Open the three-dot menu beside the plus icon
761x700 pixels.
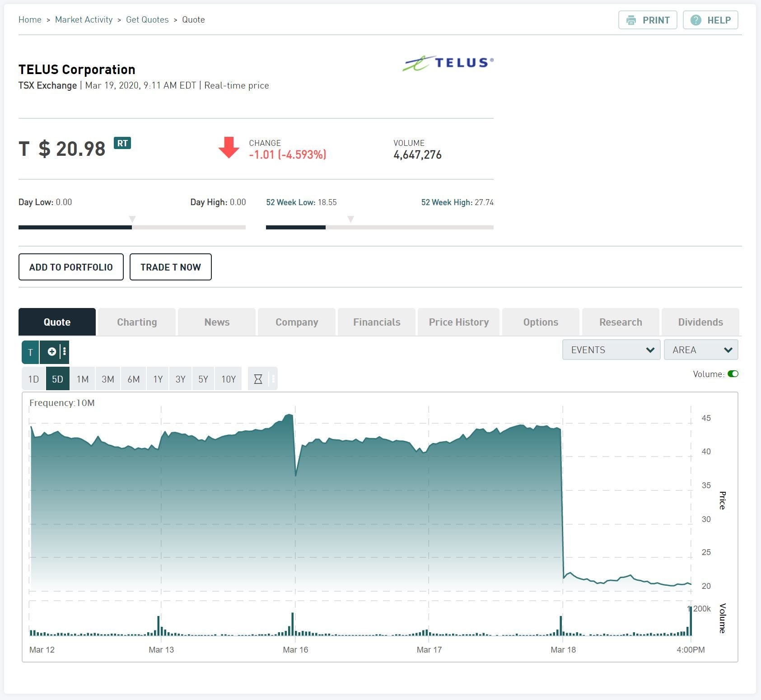coord(63,352)
